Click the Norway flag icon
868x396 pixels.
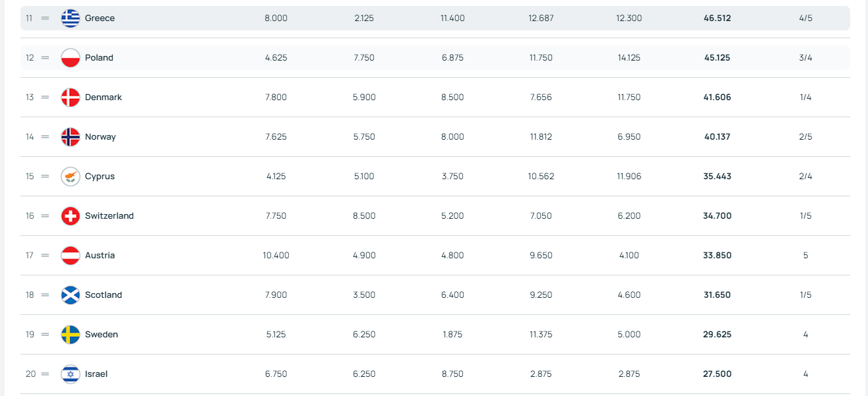pos(71,137)
